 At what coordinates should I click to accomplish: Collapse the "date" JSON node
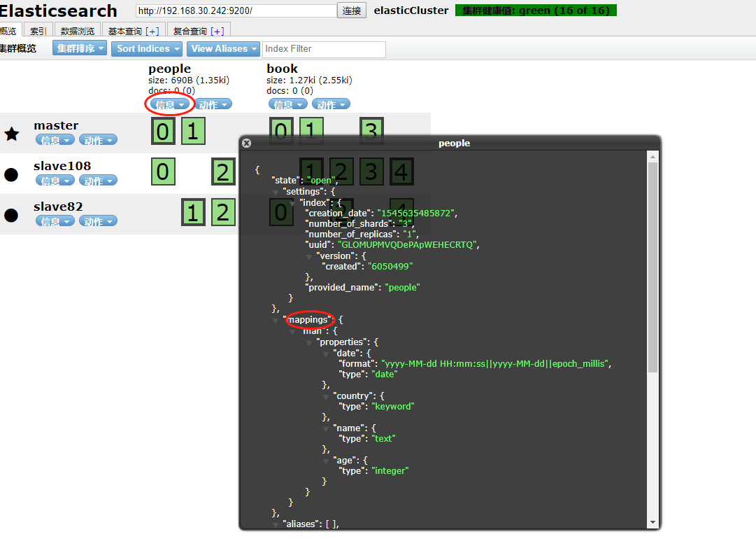pyautogui.click(x=326, y=353)
